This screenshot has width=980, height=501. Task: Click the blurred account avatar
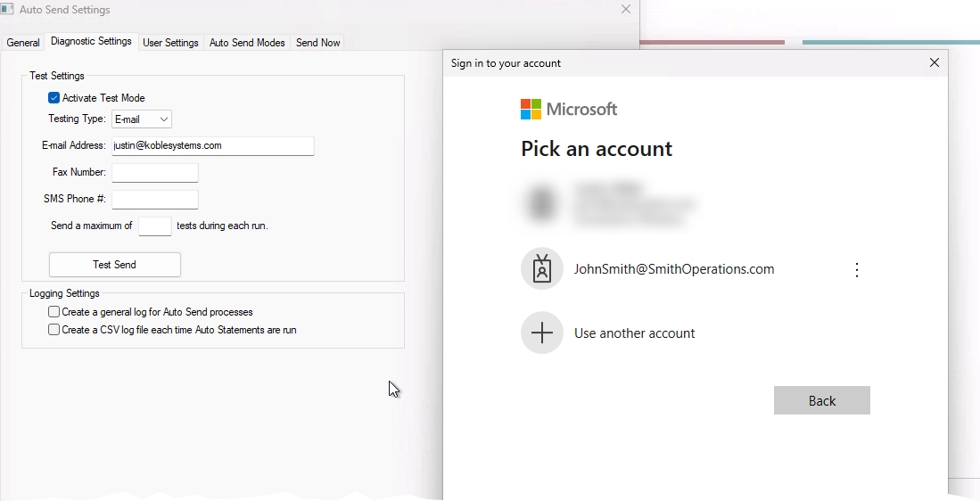point(541,202)
